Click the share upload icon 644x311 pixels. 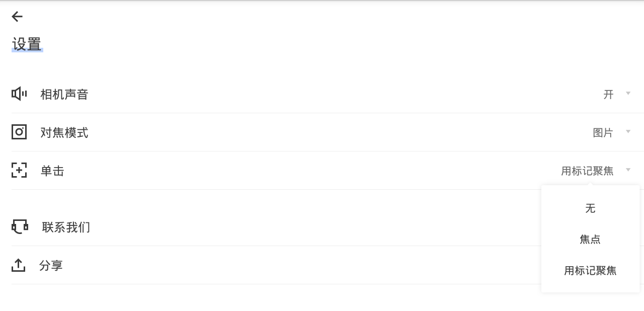click(19, 265)
